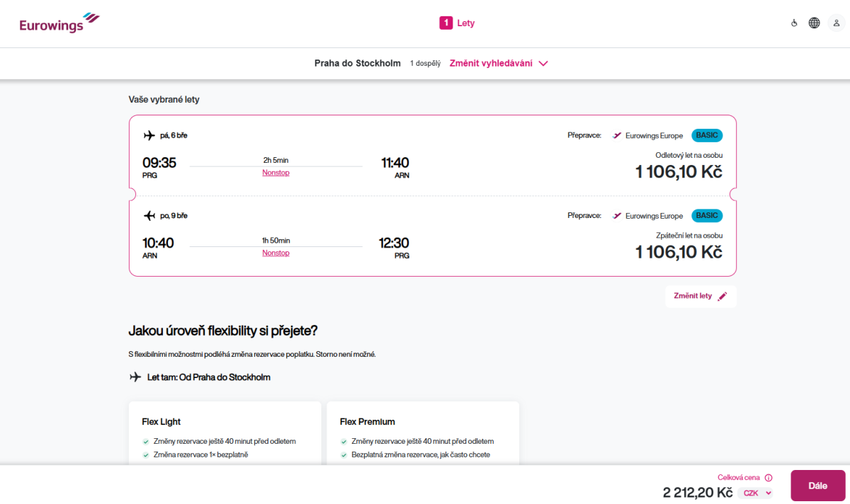Click Nonstop link for return flight
850x504 pixels.
pos(276,253)
